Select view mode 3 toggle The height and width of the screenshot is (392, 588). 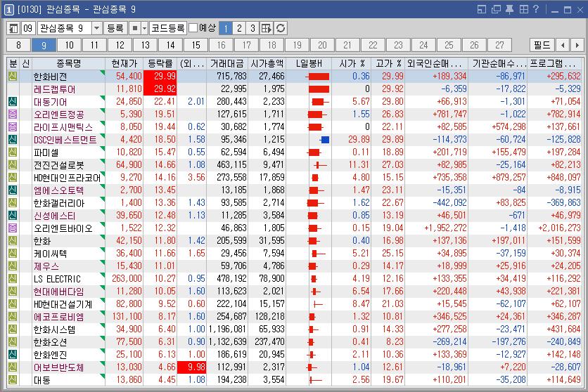click(253, 29)
